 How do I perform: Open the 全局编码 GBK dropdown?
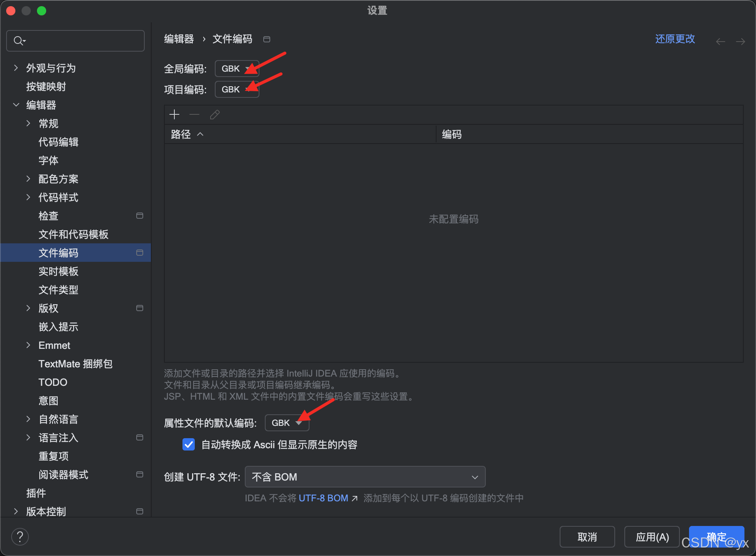tap(237, 69)
